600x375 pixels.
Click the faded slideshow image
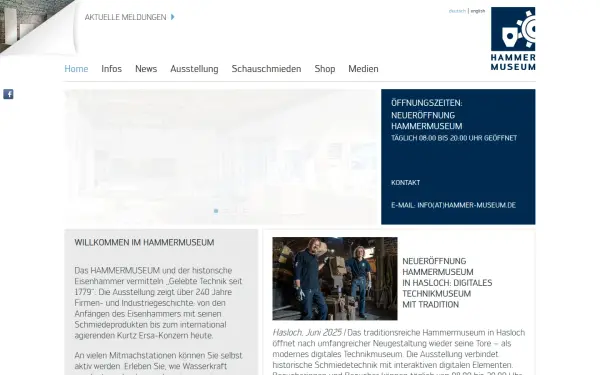pos(220,157)
